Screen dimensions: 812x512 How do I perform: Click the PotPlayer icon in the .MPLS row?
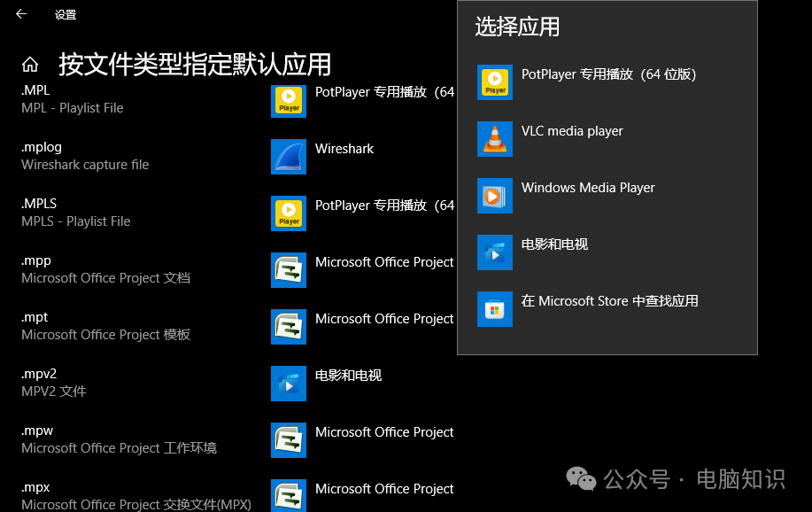[289, 213]
